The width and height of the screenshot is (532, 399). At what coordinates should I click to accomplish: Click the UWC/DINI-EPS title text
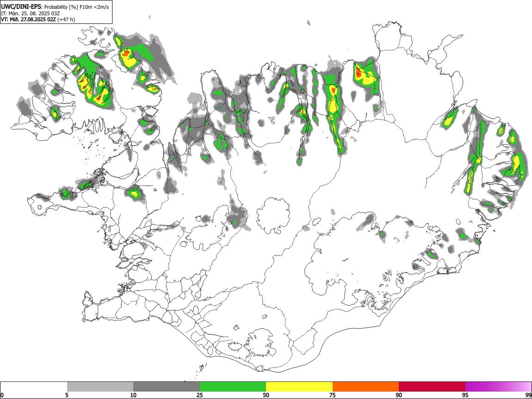pos(21,7)
